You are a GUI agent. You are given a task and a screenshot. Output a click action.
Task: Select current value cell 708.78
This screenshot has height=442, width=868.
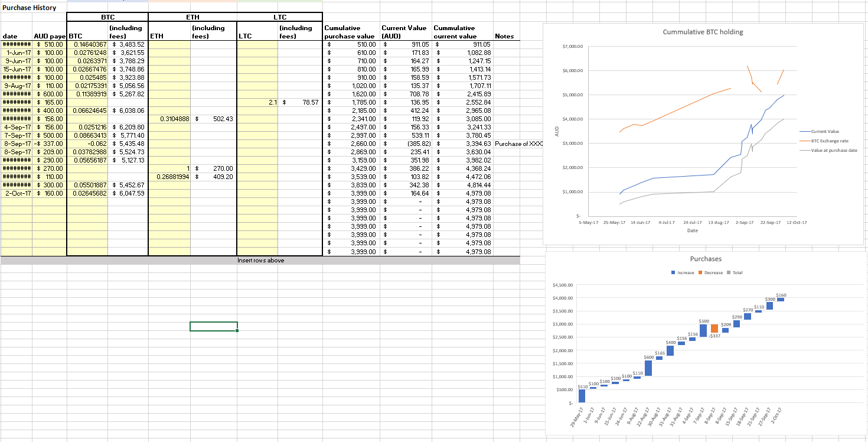[407, 94]
